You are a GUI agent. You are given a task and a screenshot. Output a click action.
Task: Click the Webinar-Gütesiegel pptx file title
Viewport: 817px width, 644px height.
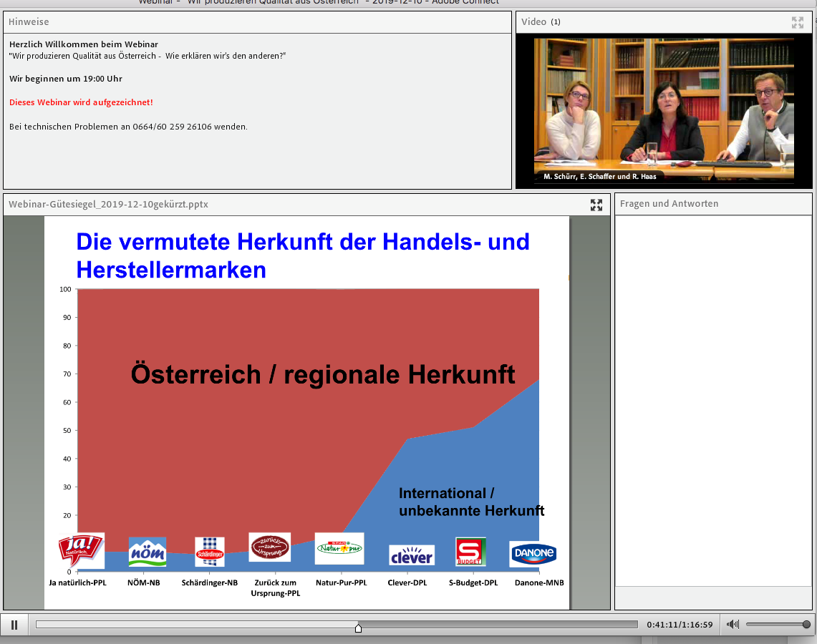tap(108, 205)
